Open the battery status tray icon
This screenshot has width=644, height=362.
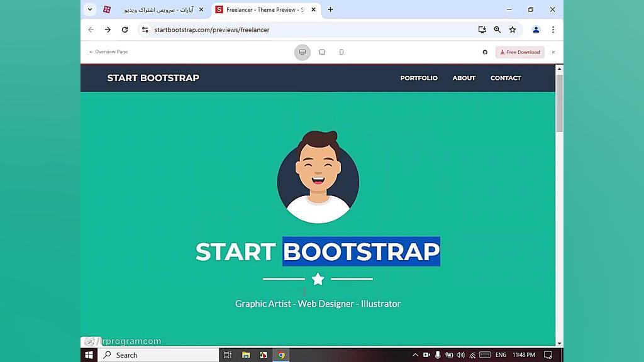pos(449,355)
